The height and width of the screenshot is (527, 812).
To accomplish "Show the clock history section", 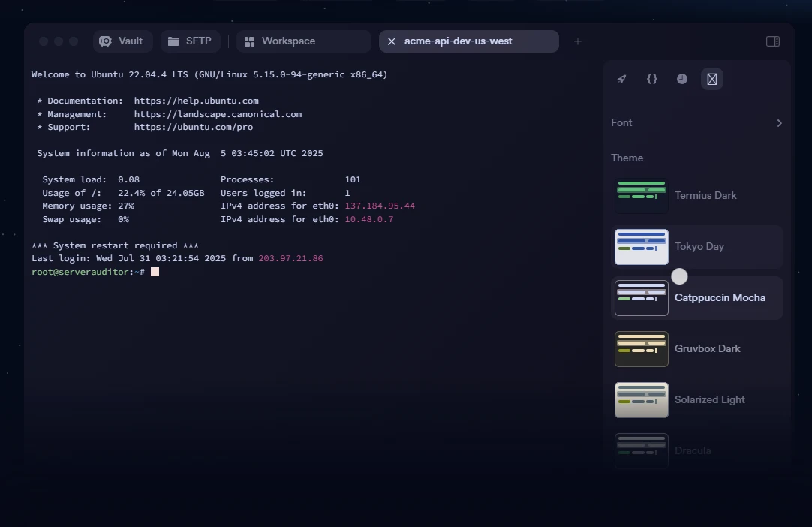I will (682, 79).
